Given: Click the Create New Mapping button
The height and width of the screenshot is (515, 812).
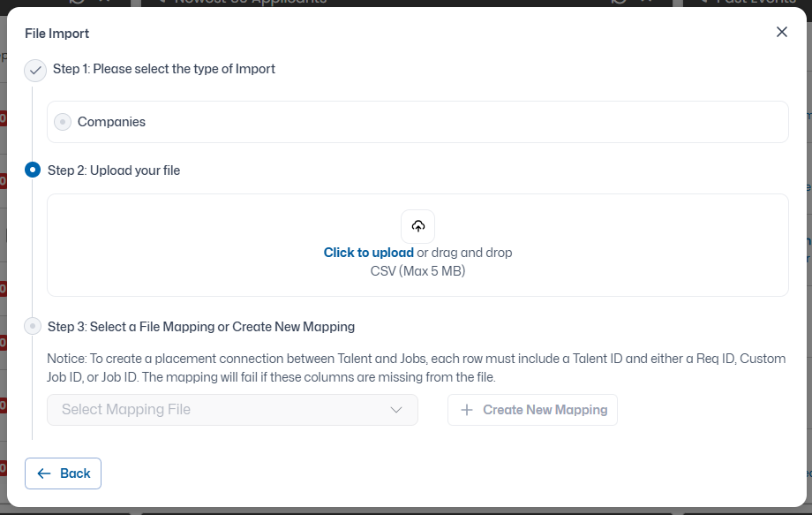Looking at the screenshot, I should (532, 410).
